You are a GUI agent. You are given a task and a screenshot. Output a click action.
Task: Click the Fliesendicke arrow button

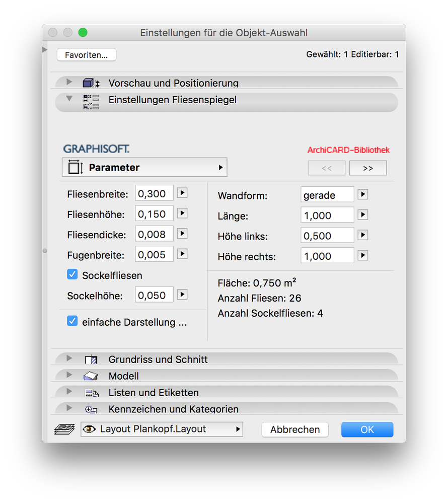pos(182,234)
